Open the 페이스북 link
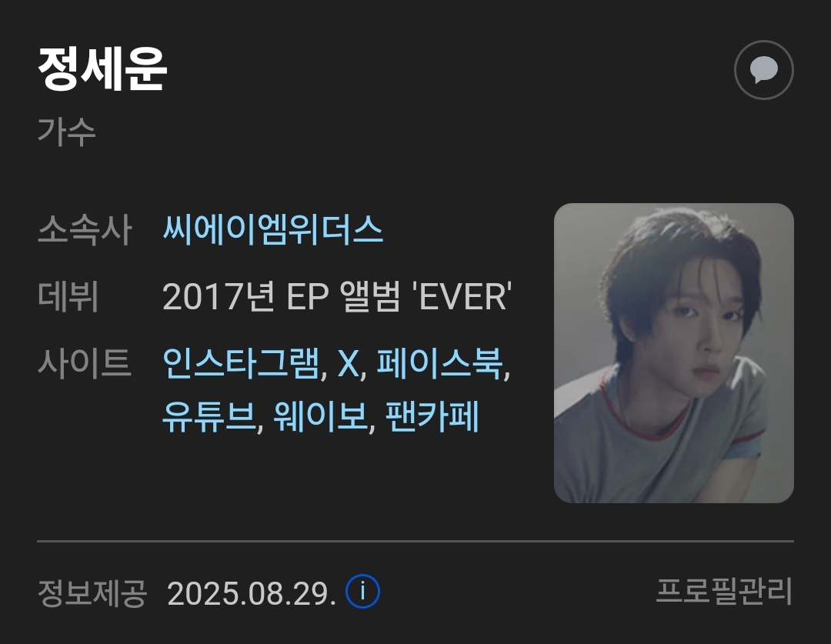This screenshot has width=831, height=644. click(439, 363)
